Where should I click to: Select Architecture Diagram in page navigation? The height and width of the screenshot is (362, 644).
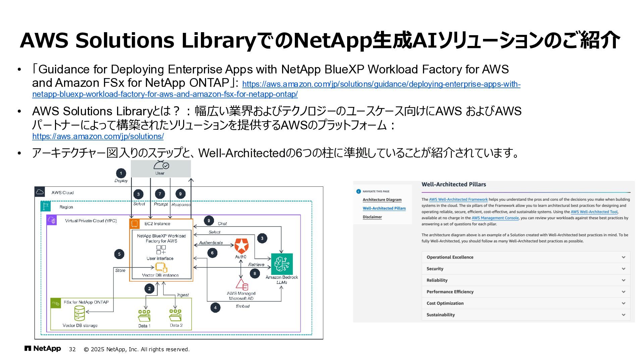point(382,200)
